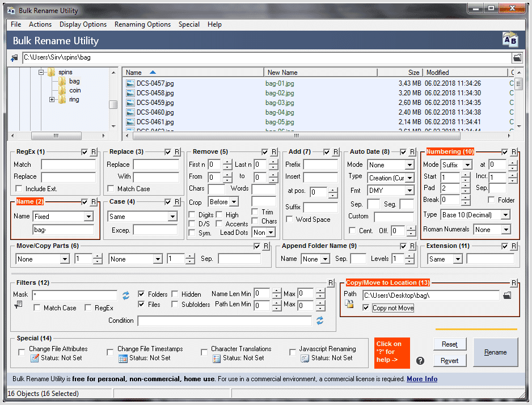The image size is (532, 405).
Task: Open the Extension dropdown showing Same
Action: coord(458,259)
